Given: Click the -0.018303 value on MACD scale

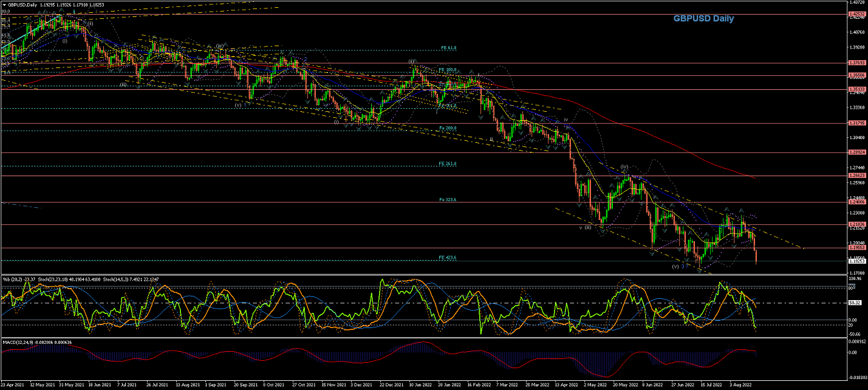Looking at the screenshot, I should (858, 377).
